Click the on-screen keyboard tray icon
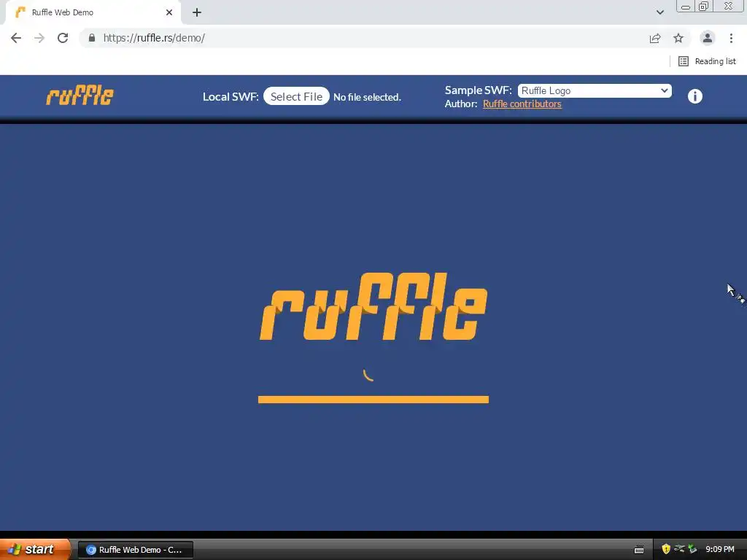The width and height of the screenshot is (747, 560). coord(639,550)
